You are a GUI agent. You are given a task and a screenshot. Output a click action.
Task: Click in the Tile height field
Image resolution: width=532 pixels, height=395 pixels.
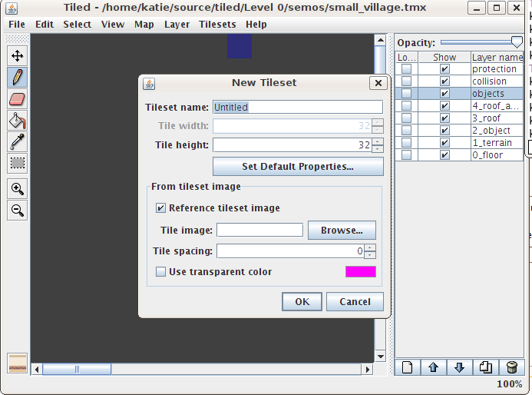point(292,145)
